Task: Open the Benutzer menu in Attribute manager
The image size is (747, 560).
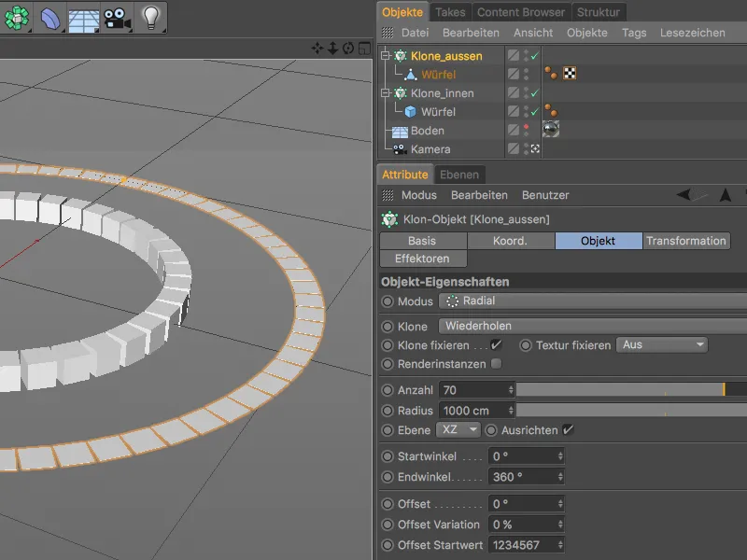Action: 545,195
